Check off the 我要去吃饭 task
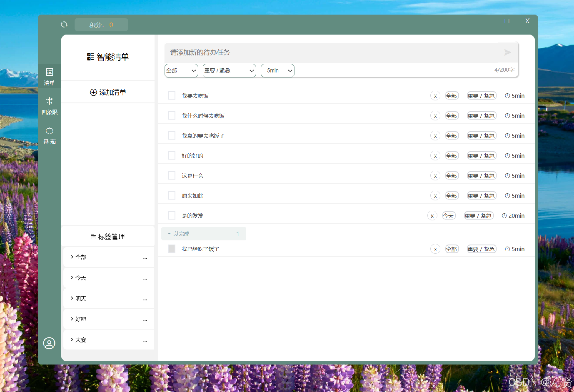Image resolution: width=574 pixels, height=392 pixels. 172,96
